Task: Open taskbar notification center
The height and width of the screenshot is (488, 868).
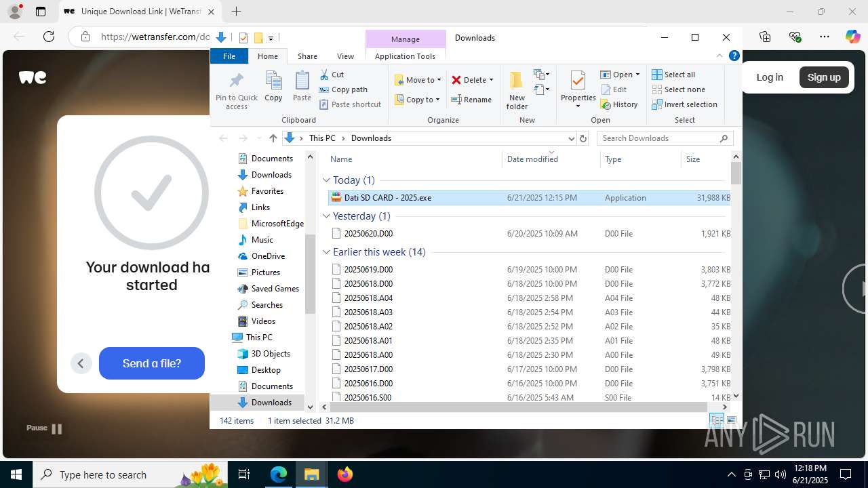Action: [x=846, y=474]
